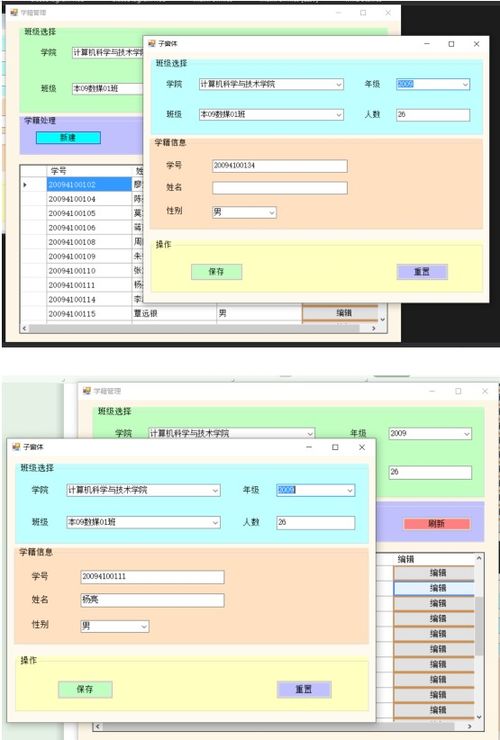Image resolution: width=500 pixels, height=740 pixels.
Task: Expand the 年级 dropdown in the upper dialog
Action: click(x=433, y=84)
